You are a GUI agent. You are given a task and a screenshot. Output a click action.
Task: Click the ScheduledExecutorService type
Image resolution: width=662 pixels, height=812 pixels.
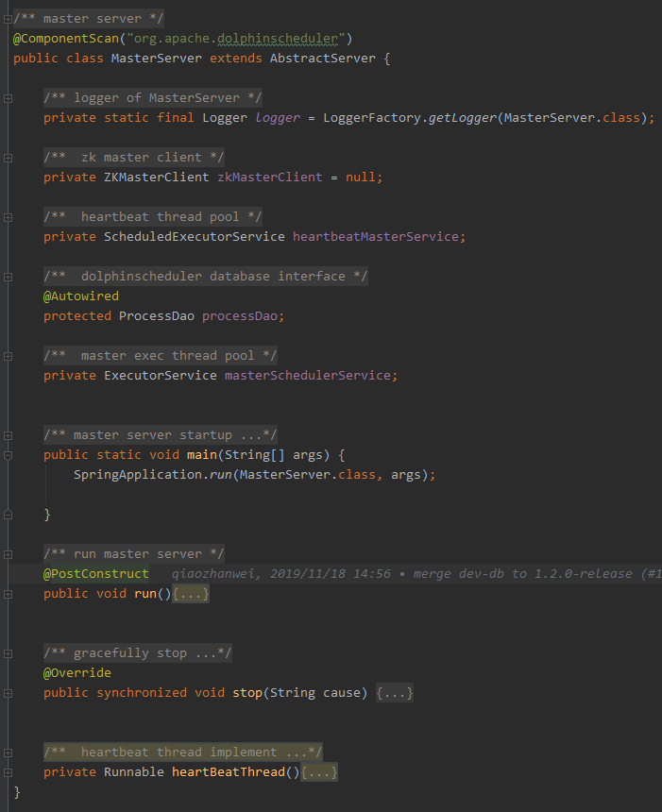[195, 237]
